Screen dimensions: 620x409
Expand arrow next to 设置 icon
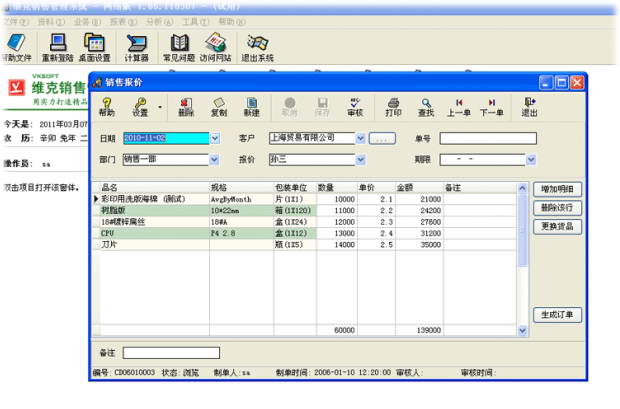[x=160, y=107]
